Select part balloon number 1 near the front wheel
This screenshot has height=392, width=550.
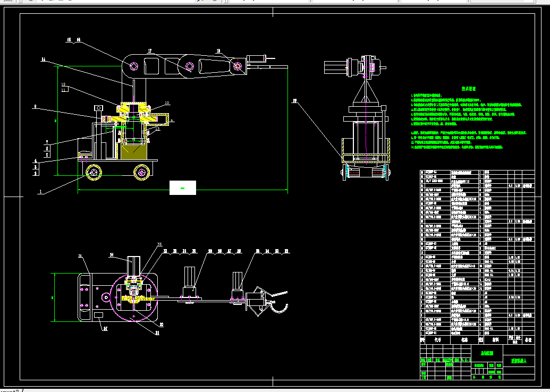click(x=41, y=192)
